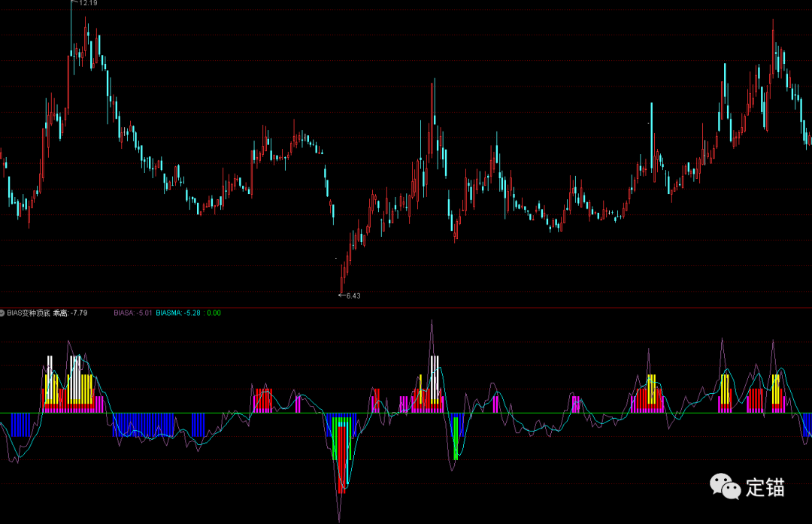
Task: Click the 6.43 low price label
Action: coord(353,296)
